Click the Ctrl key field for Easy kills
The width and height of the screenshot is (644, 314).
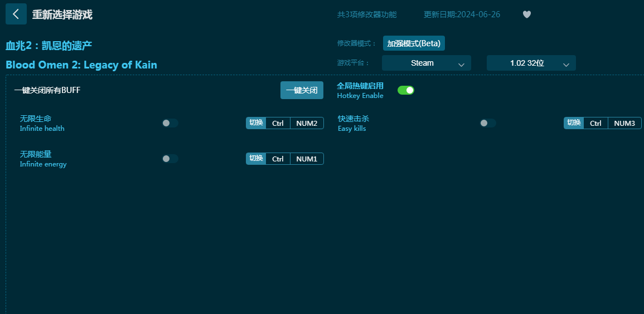[x=596, y=123]
